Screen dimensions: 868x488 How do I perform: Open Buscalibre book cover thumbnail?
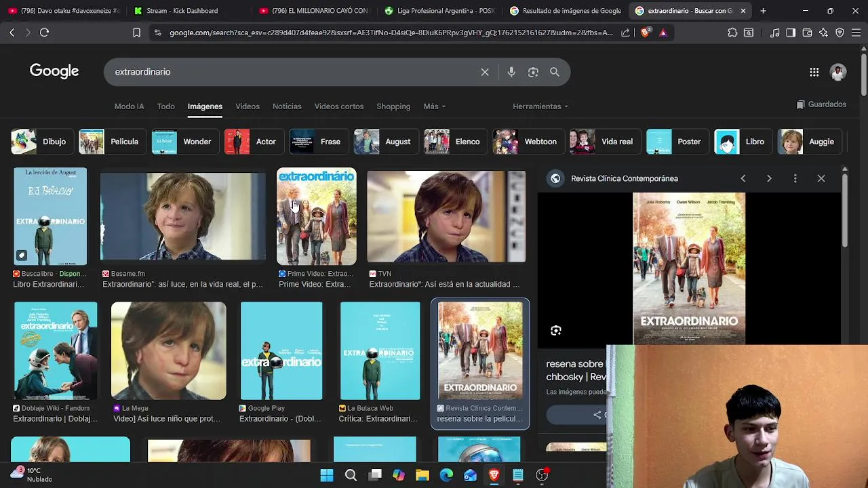coord(50,216)
